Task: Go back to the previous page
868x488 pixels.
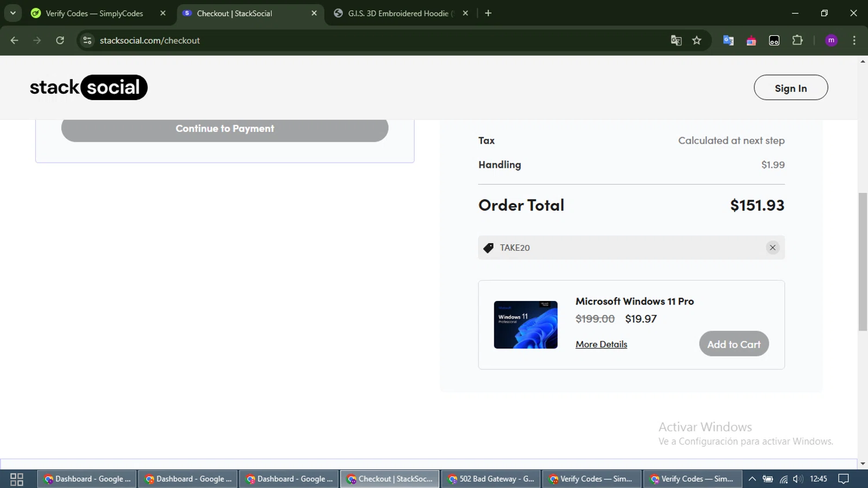Action: [x=14, y=41]
